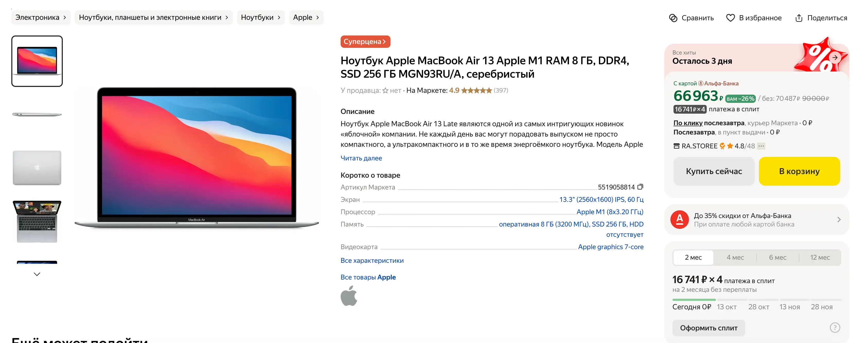Copy the Market article number icon
Image resolution: width=868 pixels, height=343 pixels.
coord(640,187)
